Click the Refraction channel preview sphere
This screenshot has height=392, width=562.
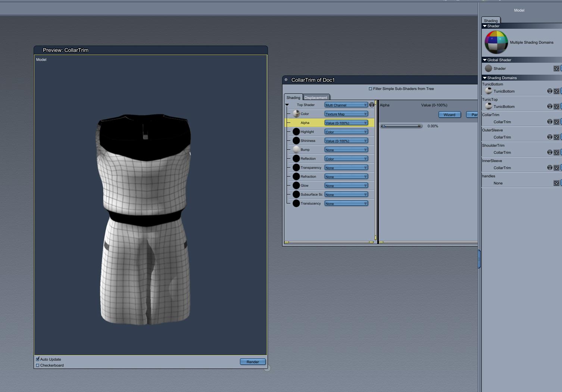pyautogui.click(x=296, y=177)
